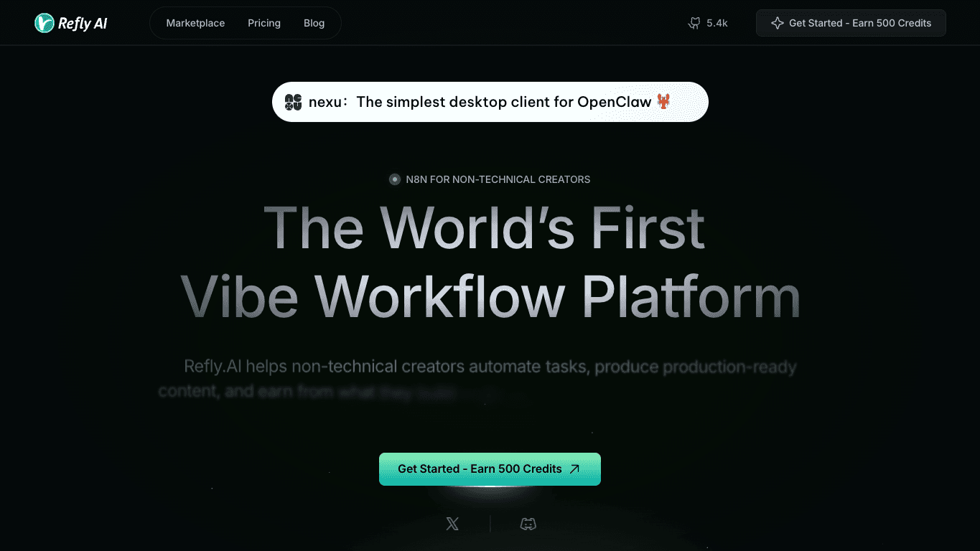Go to the Pricing page
This screenshot has height=551, width=980.
point(264,23)
